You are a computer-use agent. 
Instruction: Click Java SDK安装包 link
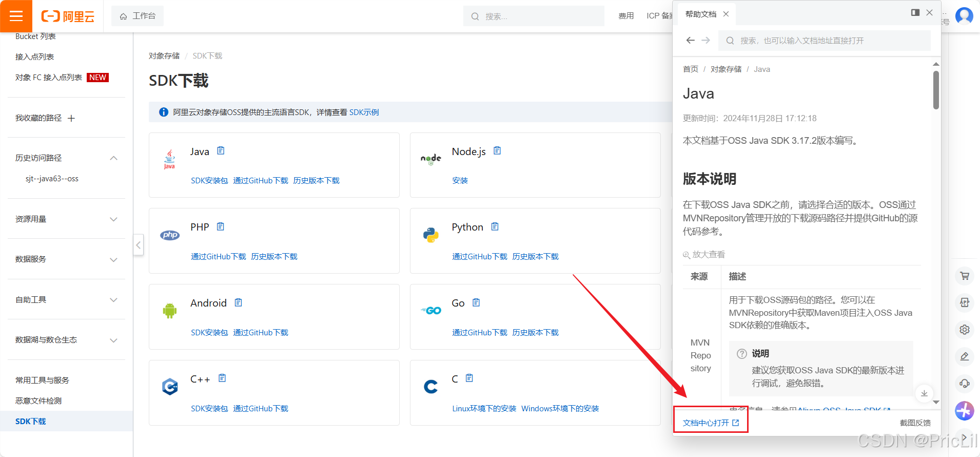pos(209,180)
